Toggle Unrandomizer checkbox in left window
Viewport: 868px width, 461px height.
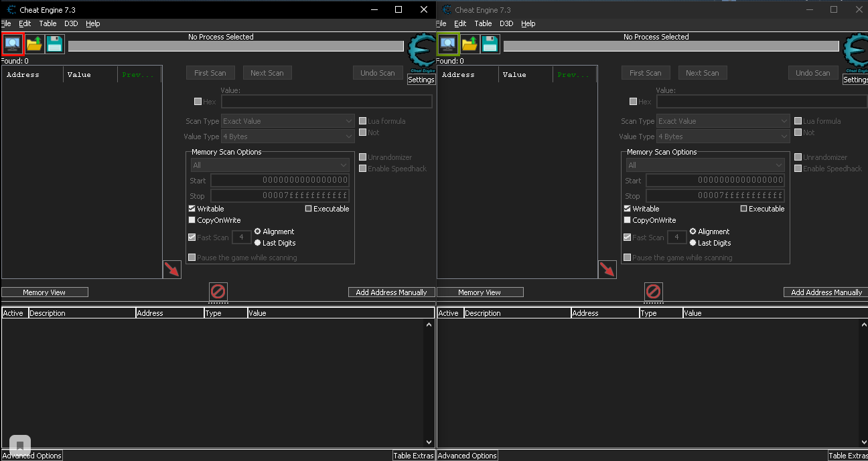click(362, 157)
